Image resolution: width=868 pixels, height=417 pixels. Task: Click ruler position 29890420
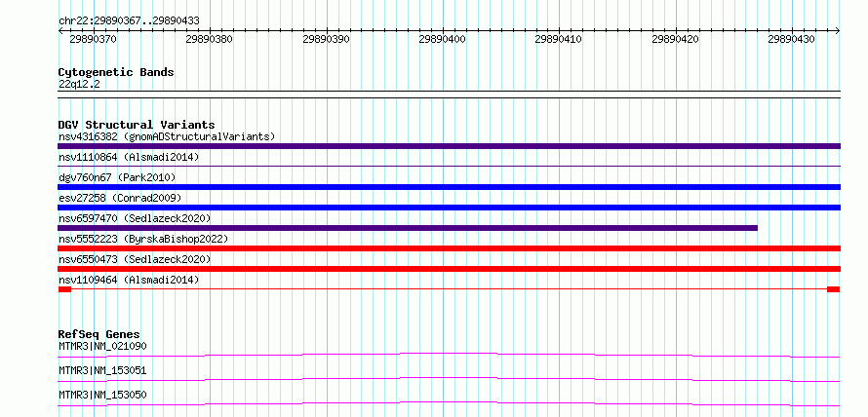pyautogui.click(x=675, y=39)
